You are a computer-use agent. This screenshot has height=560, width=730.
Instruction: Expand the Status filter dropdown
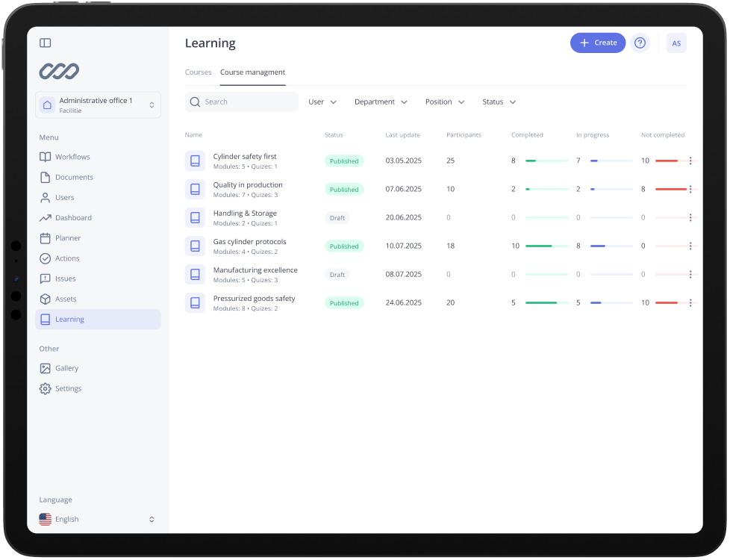[499, 102]
